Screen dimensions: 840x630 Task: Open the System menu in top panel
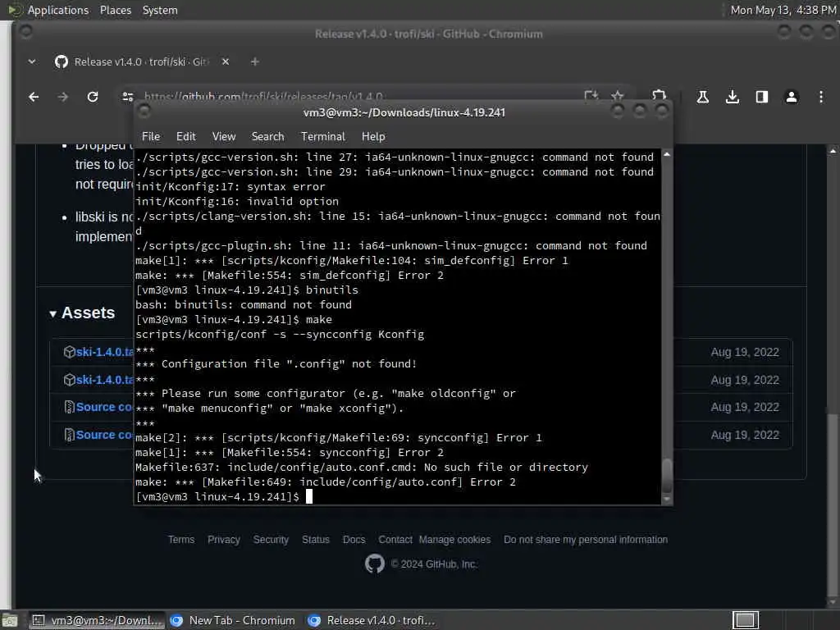tap(160, 10)
